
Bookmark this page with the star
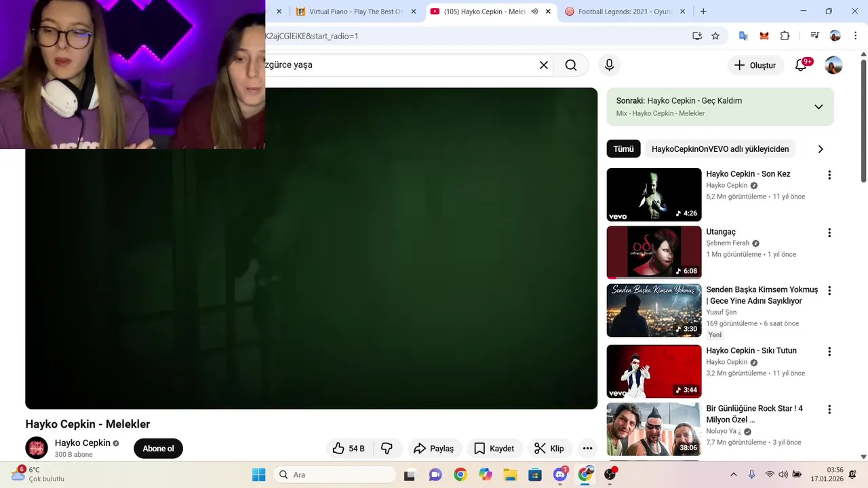point(715,36)
